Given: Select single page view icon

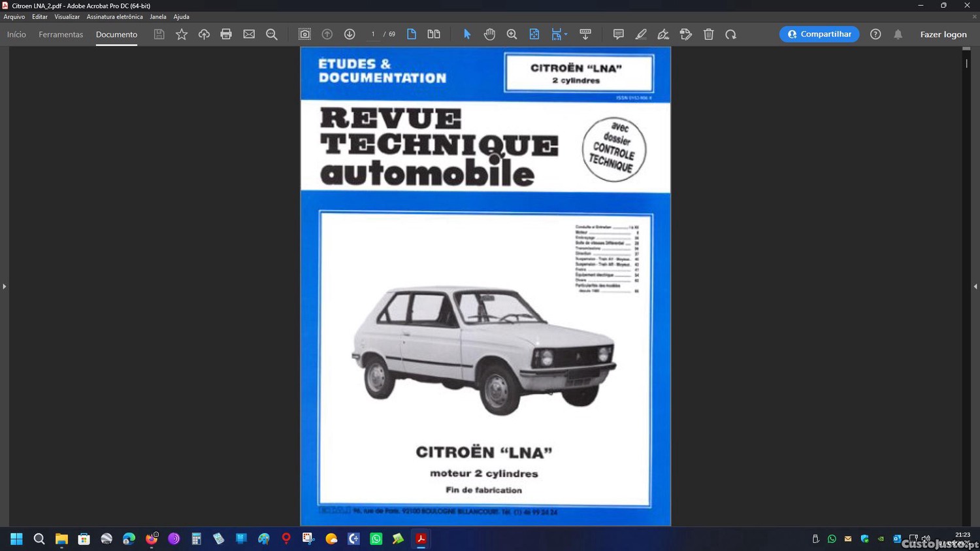Looking at the screenshot, I should [412, 34].
